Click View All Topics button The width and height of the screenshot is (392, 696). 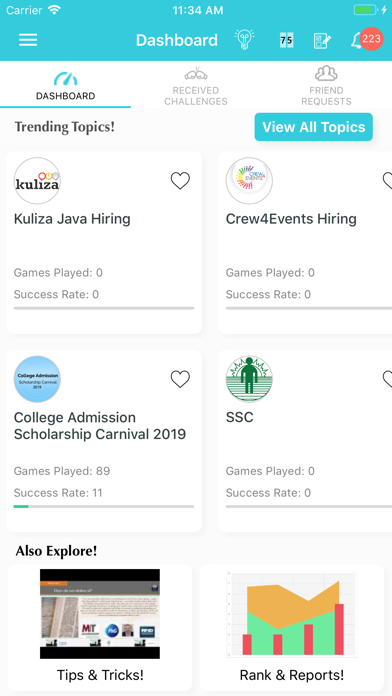coord(313,127)
